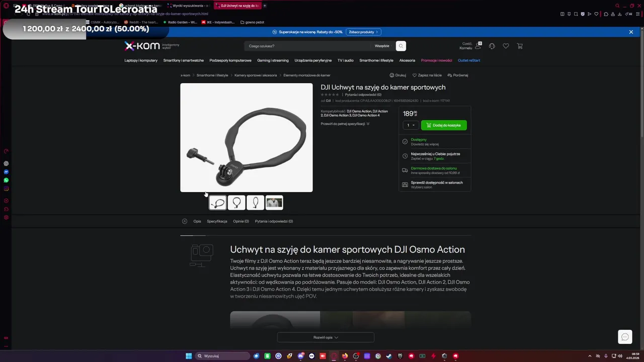The image size is (644, 362).
Task: Expand Przewiń do pełnej specyfikacji
Action: [345, 124]
